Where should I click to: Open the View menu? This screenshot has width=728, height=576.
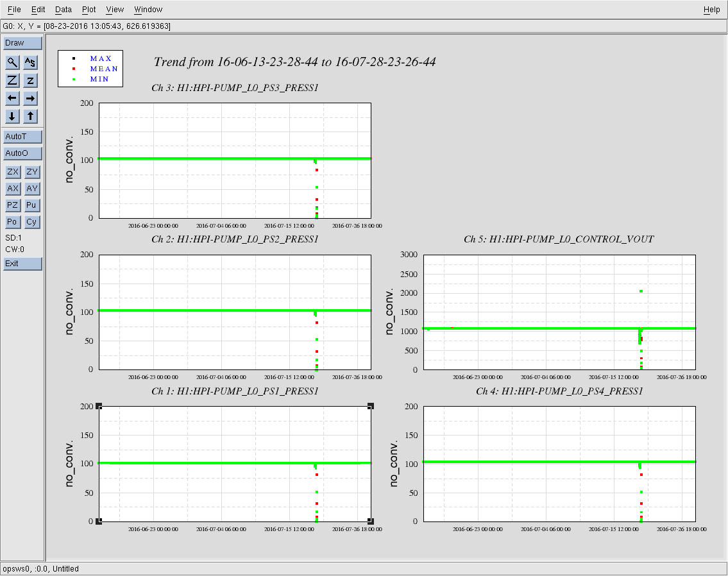(115, 9)
